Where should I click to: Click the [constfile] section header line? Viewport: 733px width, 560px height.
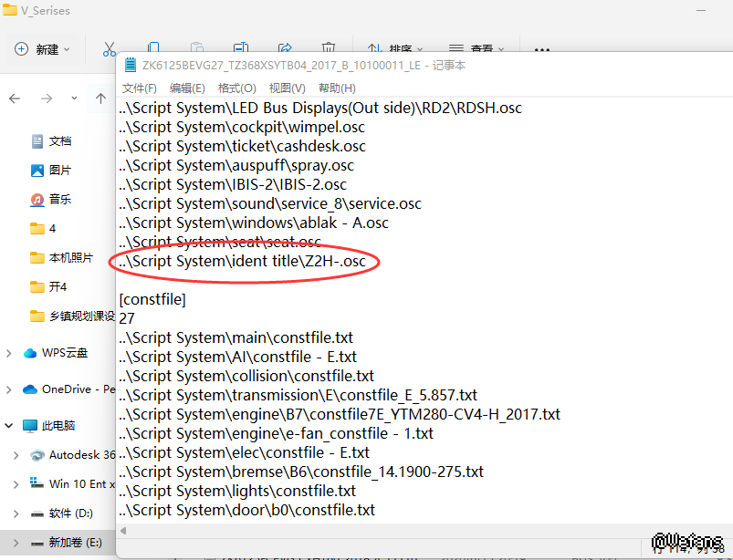tap(152, 299)
